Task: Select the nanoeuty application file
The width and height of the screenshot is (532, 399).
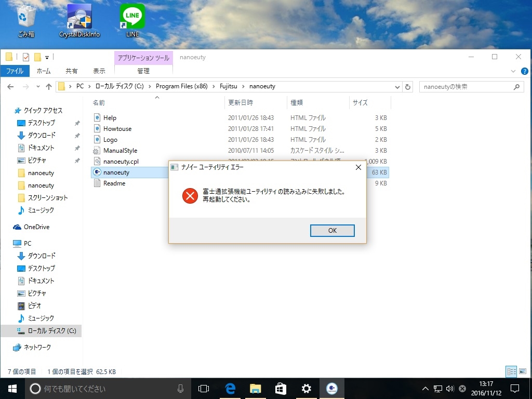Action: (116, 172)
